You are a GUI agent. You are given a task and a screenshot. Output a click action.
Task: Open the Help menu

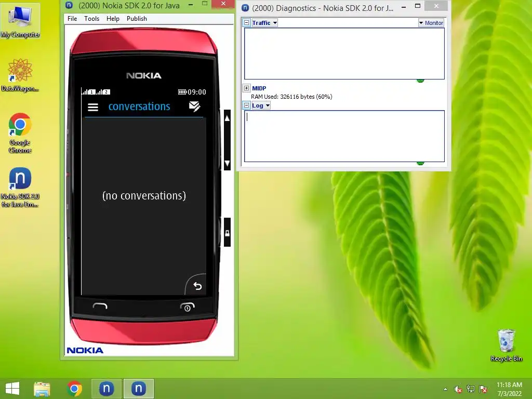113,19
